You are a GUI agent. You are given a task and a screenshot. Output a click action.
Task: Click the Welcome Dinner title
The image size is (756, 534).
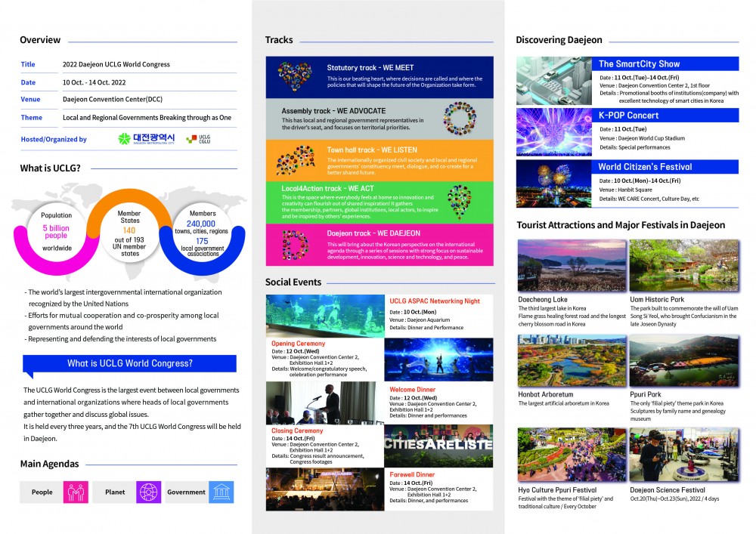pos(412,390)
